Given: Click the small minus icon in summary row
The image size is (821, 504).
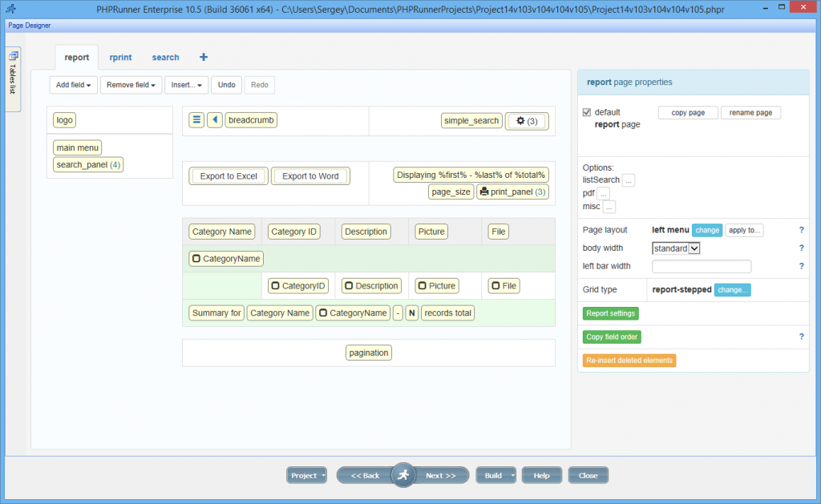Looking at the screenshot, I should coord(398,312).
